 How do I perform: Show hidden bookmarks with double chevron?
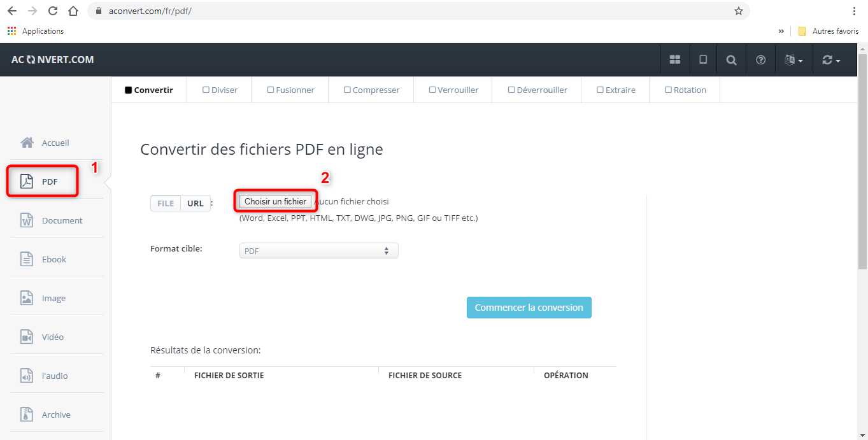click(781, 31)
